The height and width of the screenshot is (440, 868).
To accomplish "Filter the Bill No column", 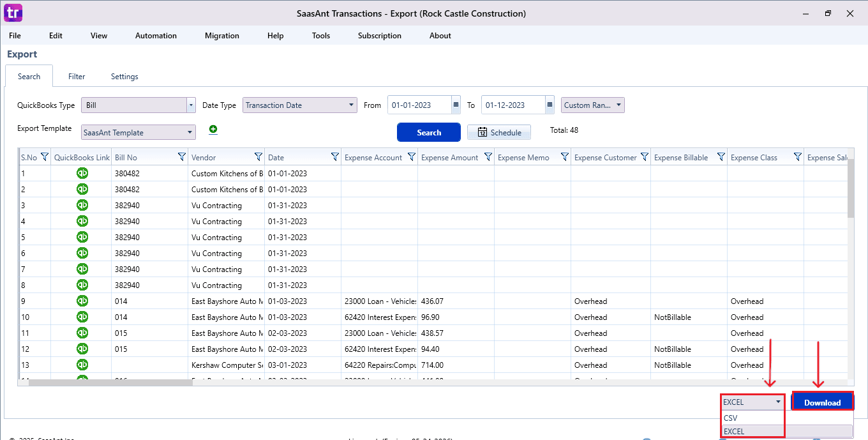I will (181, 157).
